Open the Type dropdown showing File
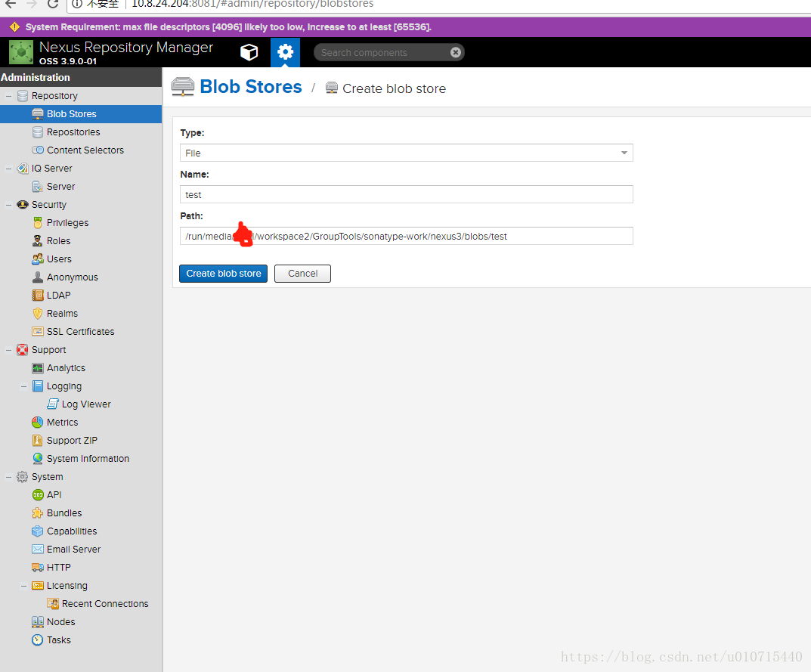Viewport: 811px width, 672px height. 407,153
